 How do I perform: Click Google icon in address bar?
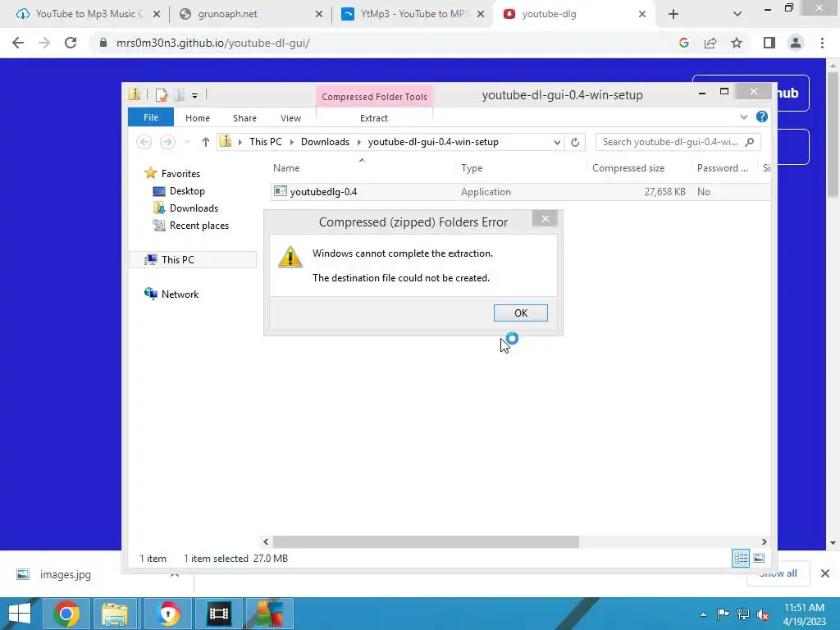(x=683, y=43)
